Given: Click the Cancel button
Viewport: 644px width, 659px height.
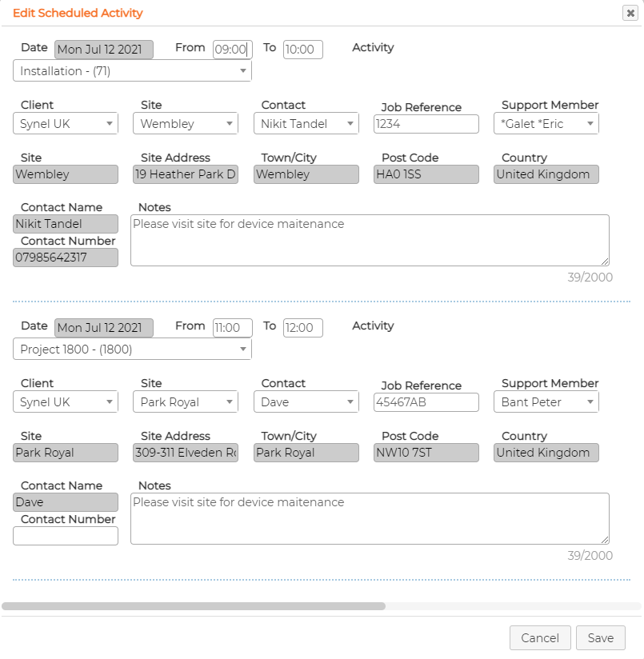Looking at the screenshot, I should tap(540, 638).
